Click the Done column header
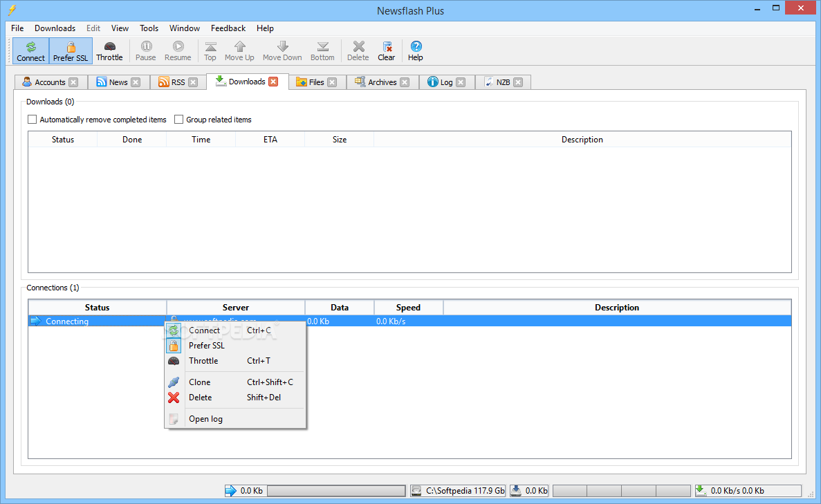 (132, 140)
